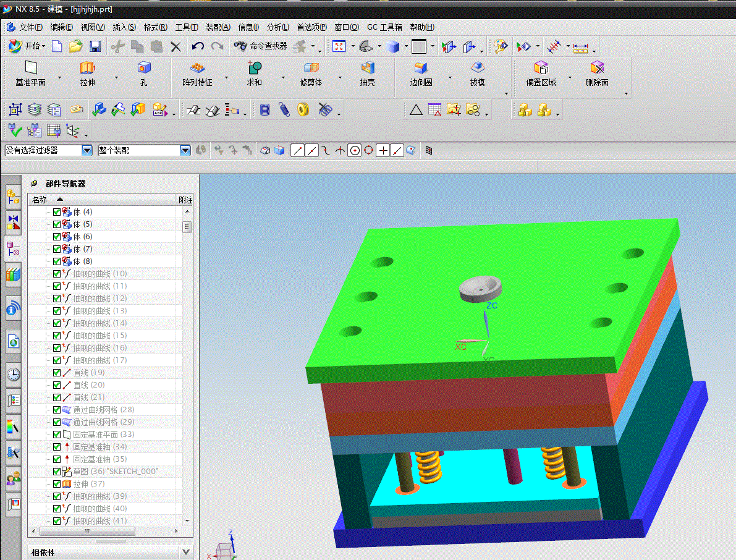Open the Offset Region dropdown arrow
The height and width of the screenshot is (560, 736).
point(570,77)
